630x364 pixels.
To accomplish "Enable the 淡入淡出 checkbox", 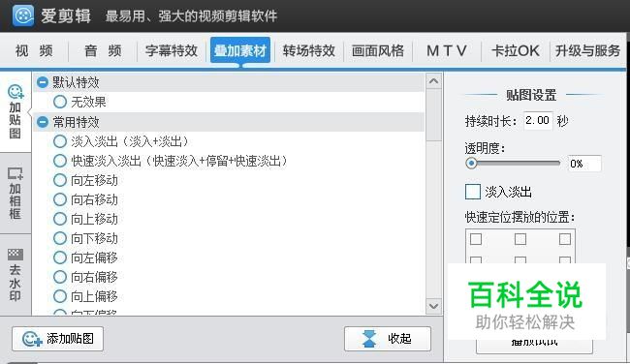I will point(473,192).
